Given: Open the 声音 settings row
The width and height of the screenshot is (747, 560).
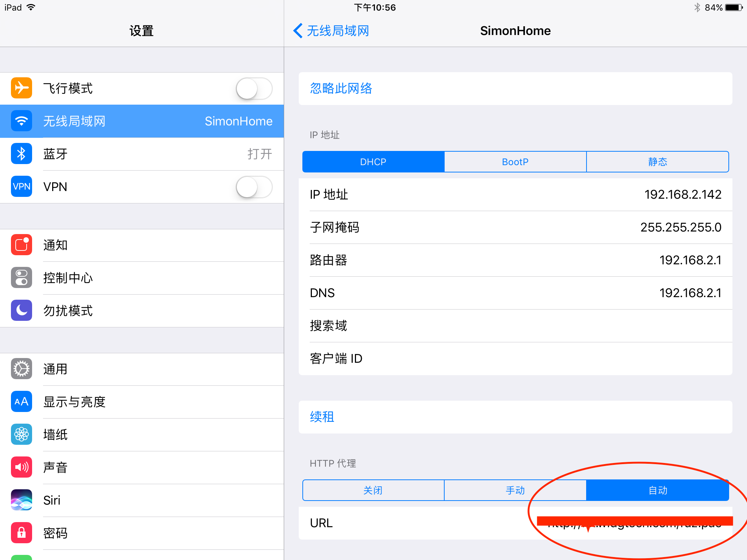Looking at the screenshot, I should point(142,467).
